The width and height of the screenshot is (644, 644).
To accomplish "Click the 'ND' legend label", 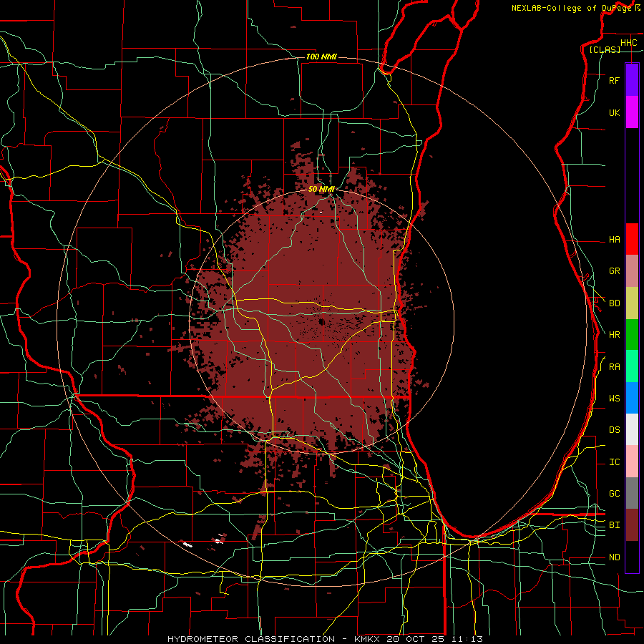I will [x=614, y=557].
